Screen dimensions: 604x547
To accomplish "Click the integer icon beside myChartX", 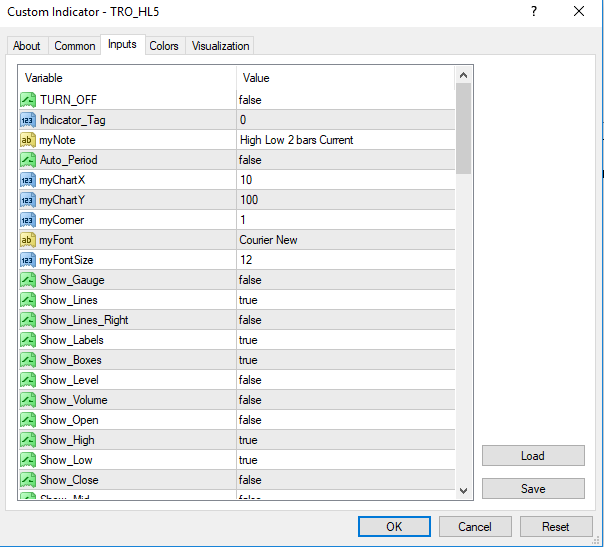I will pyautogui.click(x=28, y=180).
